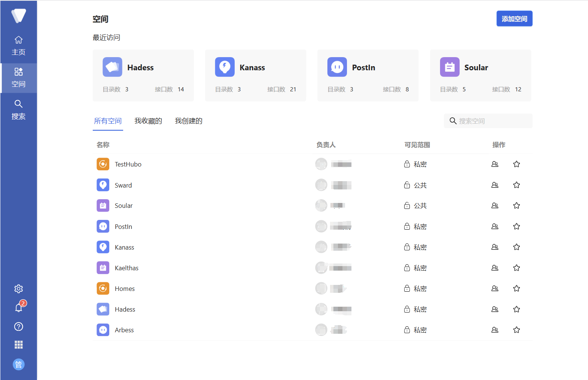
Task: Open notifications bell with 2 badge
Action: [19, 308]
